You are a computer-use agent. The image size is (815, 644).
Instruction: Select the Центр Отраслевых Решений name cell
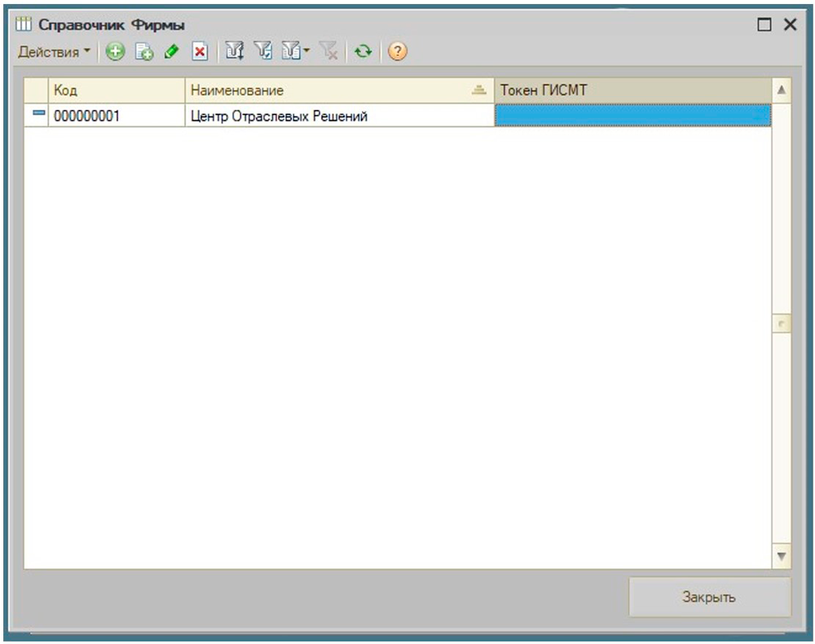click(x=339, y=116)
